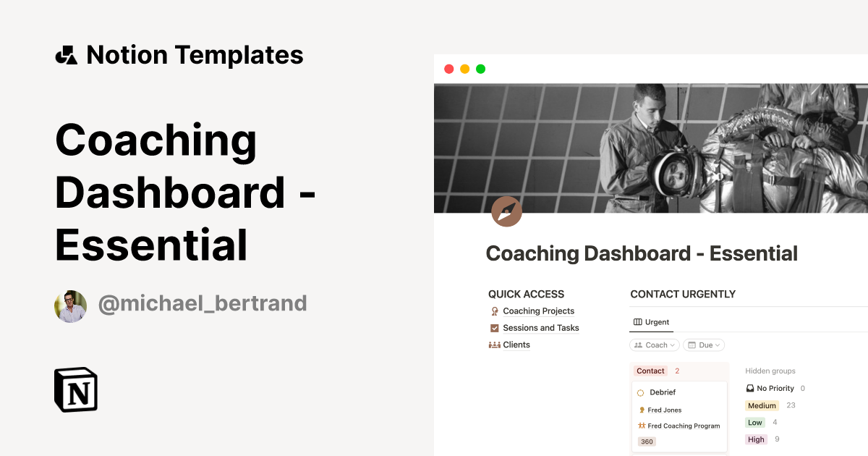Click the Clients people icon in Quick Access
This screenshot has width=868, height=456.
coord(494,345)
